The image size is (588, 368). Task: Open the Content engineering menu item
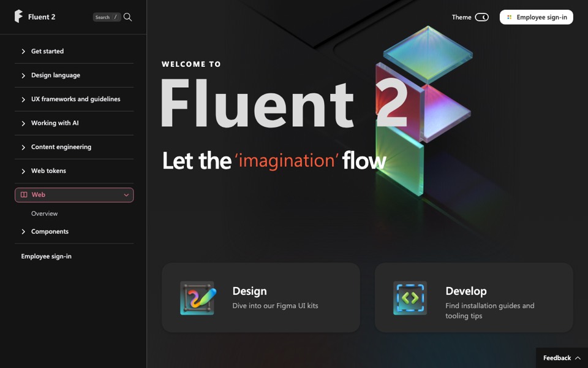coord(61,147)
